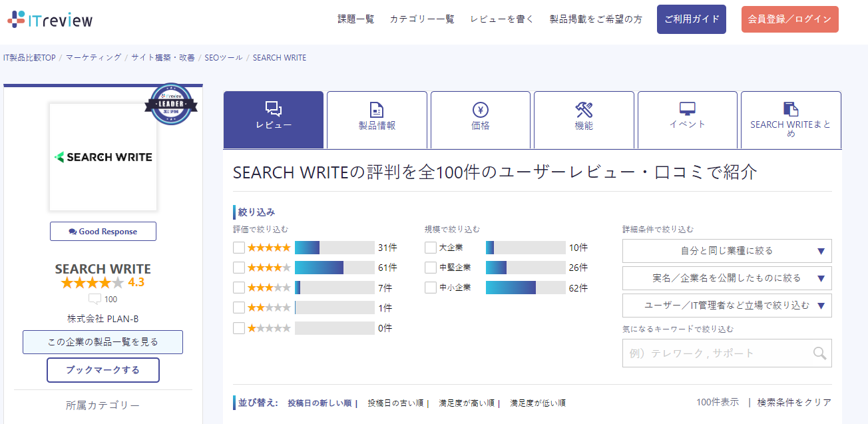Enable the 大企業 company size checkbox

click(431, 248)
